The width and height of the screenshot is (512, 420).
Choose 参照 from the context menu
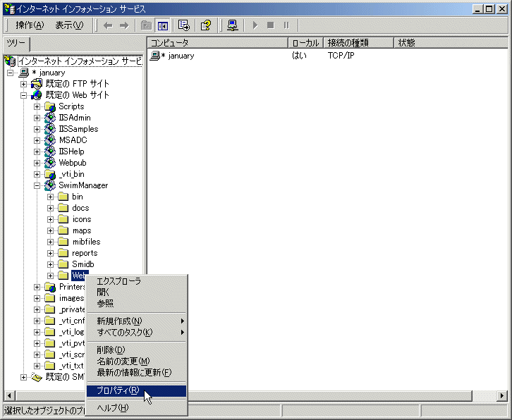point(137,304)
